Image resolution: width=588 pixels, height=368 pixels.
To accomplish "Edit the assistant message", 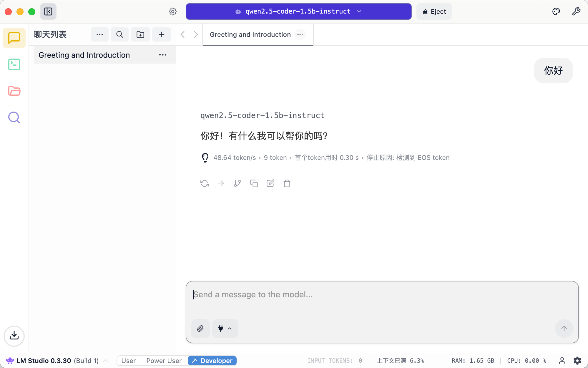I will 270,183.
